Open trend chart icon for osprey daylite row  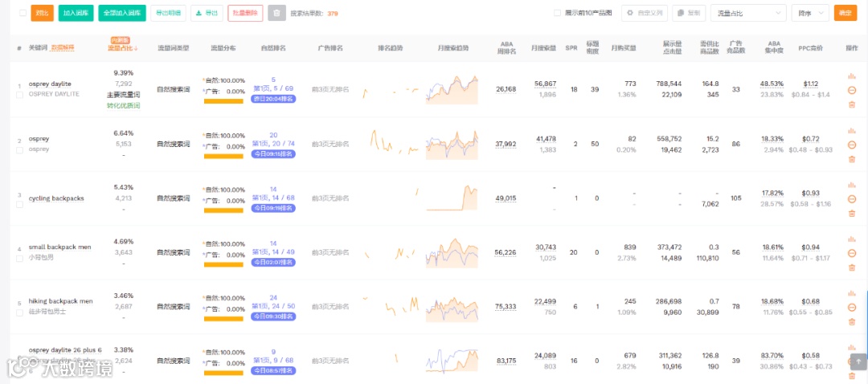[x=851, y=76]
